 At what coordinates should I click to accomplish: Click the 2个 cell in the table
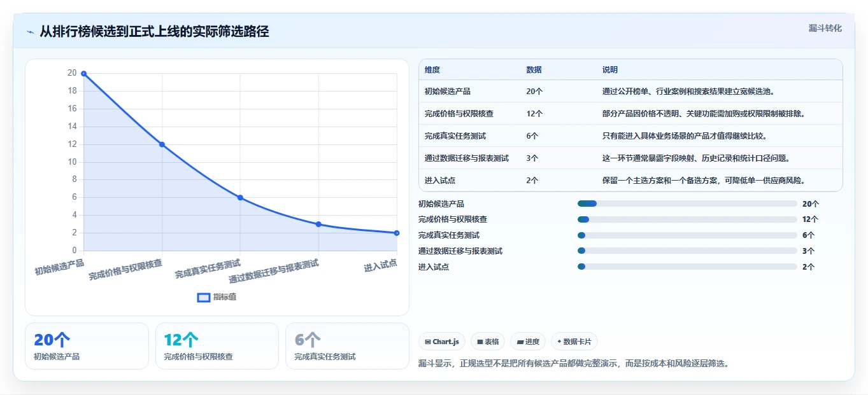tap(532, 181)
